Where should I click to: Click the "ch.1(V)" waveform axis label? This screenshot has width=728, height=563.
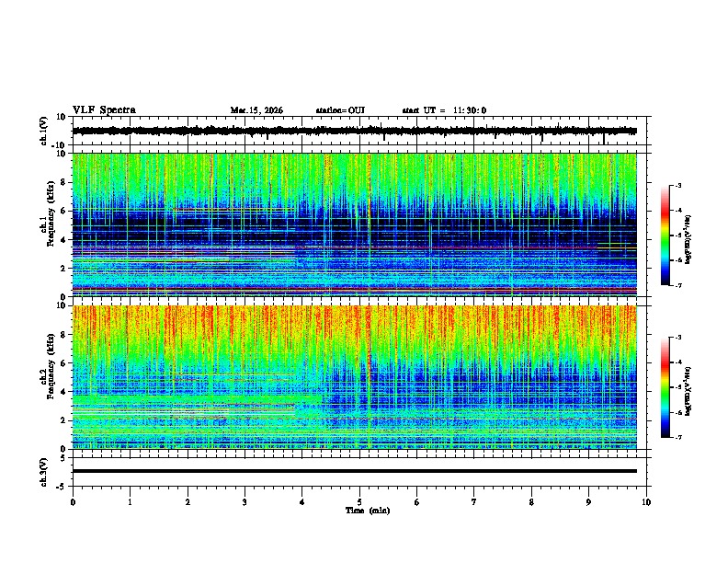click(x=44, y=131)
